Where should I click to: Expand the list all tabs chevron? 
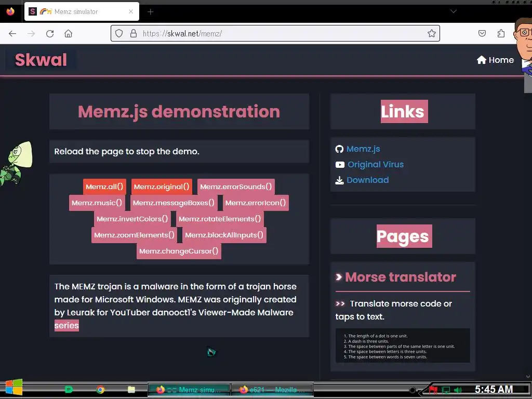[453, 11]
